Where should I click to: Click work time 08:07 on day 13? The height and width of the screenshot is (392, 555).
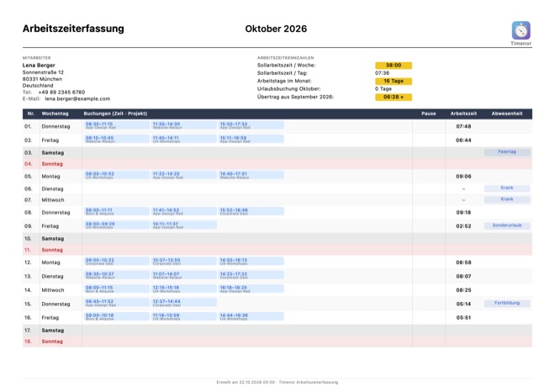(x=463, y=276)
